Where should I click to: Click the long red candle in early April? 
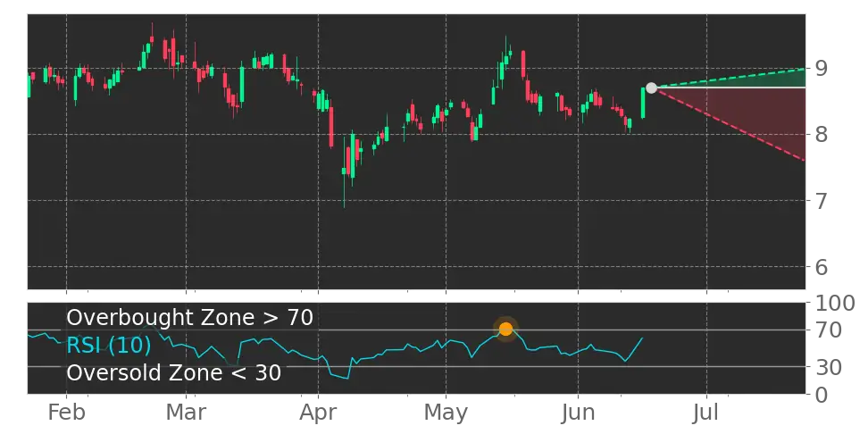tap(331, 127)
